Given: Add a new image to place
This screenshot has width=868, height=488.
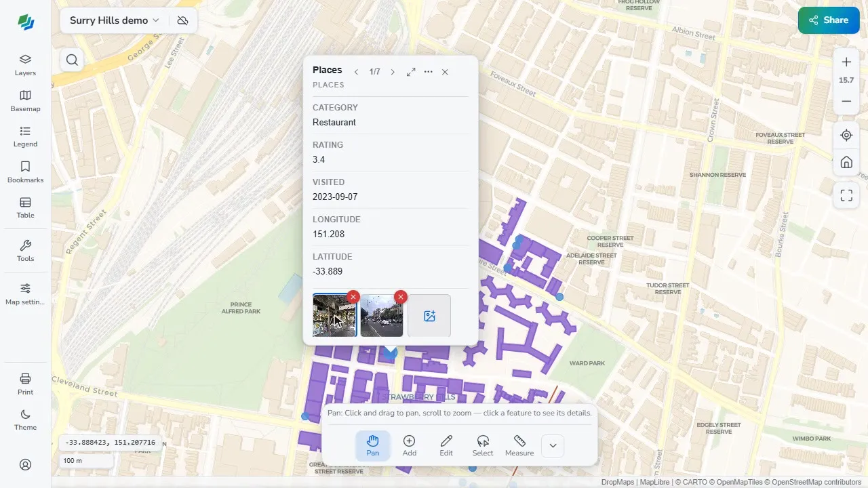Looking at the screenshot, I should click(429, 315).
